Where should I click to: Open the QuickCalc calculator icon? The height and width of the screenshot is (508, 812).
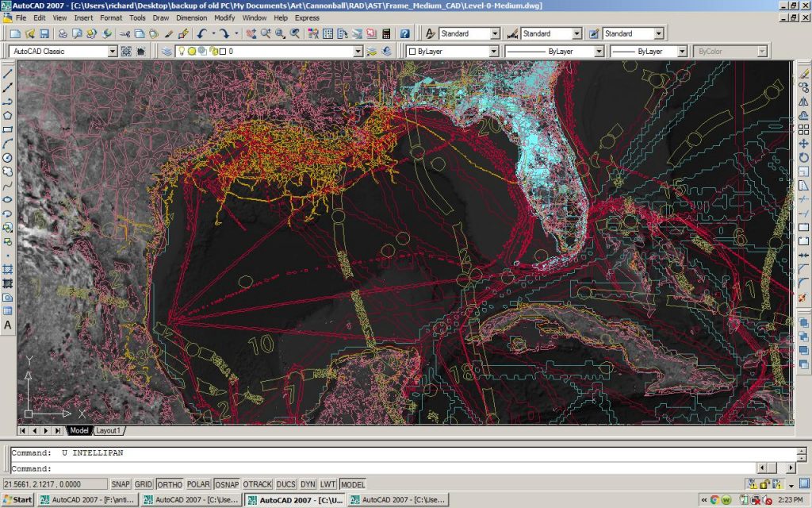tap(386, 34)
